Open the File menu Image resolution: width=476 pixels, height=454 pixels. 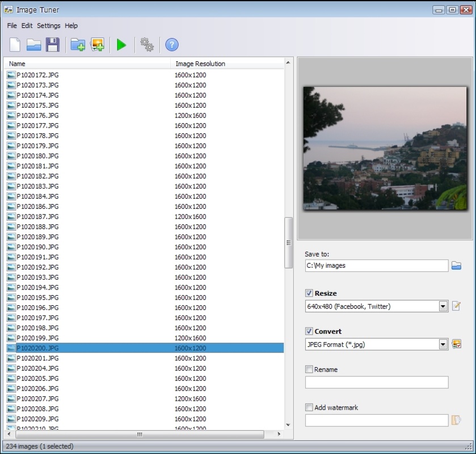(12, 26)
